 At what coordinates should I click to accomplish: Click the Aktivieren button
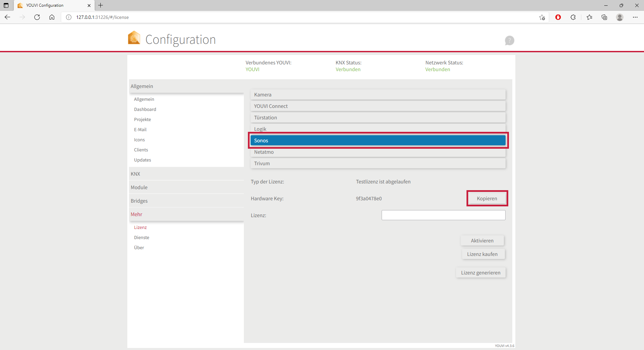[x=482, y=241]
